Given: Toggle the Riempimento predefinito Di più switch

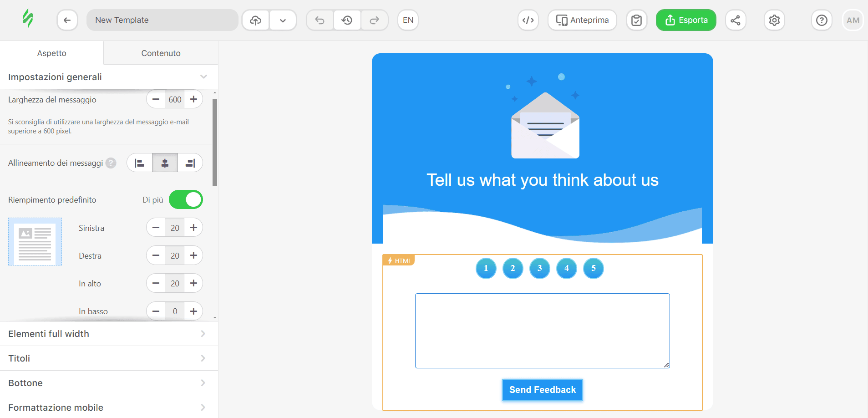Looking at the screenshot, I should [x=186, y=199].
